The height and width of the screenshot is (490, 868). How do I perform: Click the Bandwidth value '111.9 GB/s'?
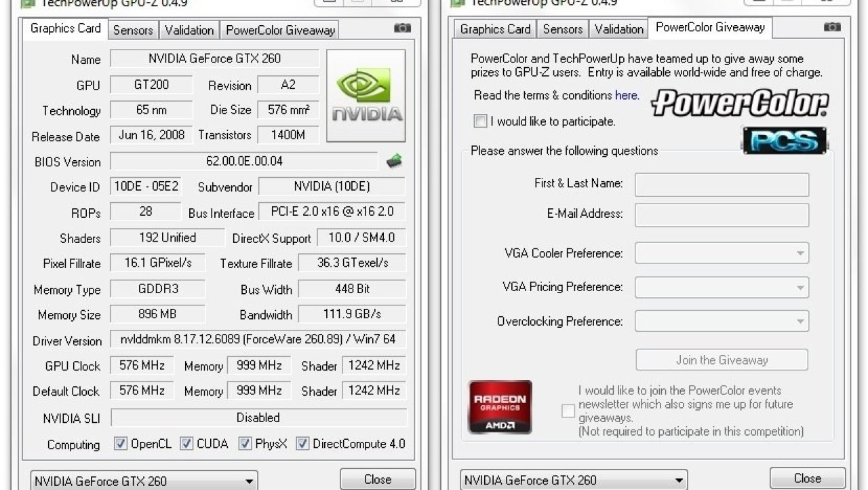[353, 314]
